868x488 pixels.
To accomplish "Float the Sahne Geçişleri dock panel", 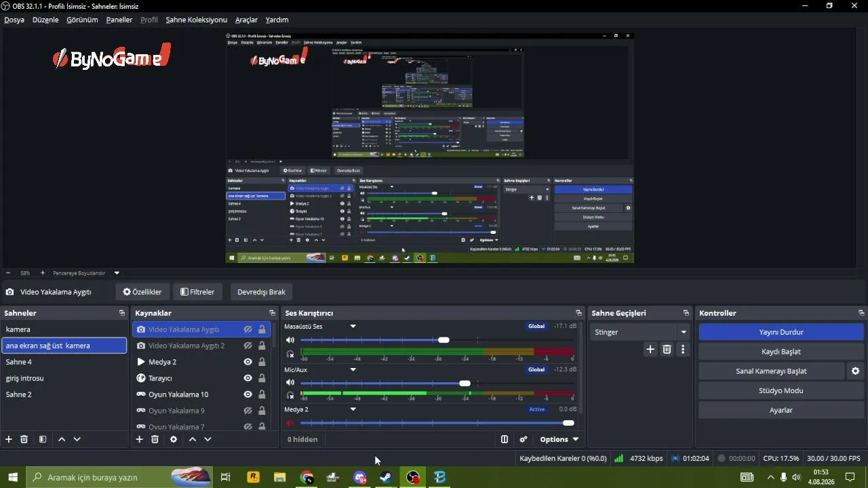I will [x=686, y=313].
